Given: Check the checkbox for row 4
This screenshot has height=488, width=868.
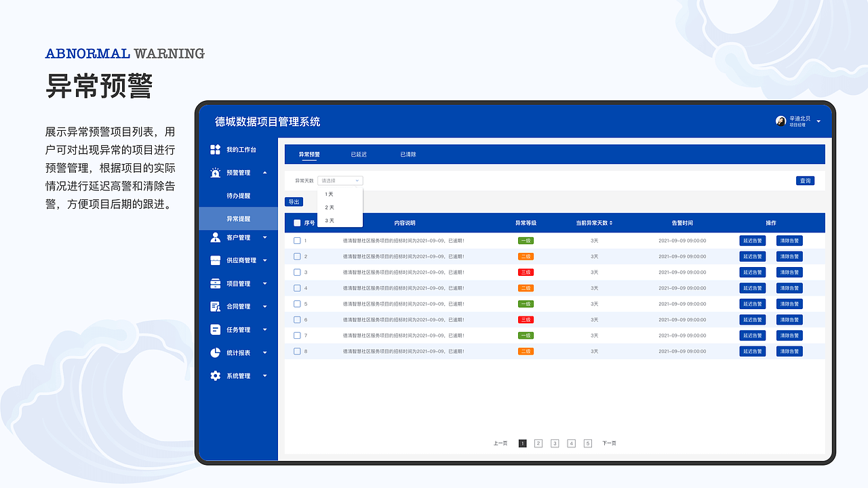Looking at the screenshot, I should pos(297,288).
